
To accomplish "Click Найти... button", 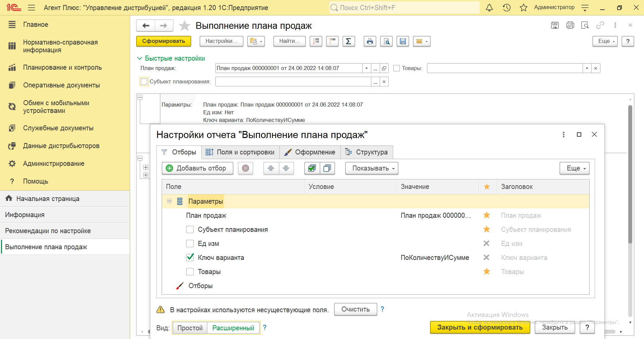I will click(x=289, y=41).
